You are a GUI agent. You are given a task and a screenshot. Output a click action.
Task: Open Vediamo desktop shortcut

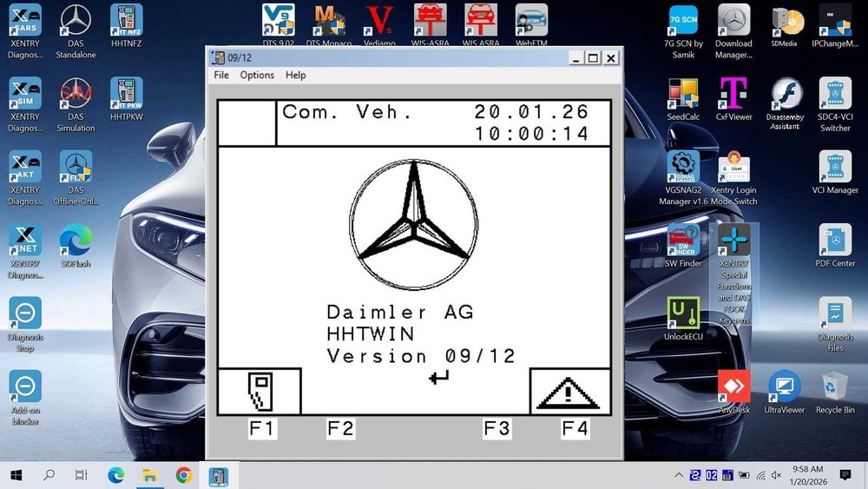380,24
